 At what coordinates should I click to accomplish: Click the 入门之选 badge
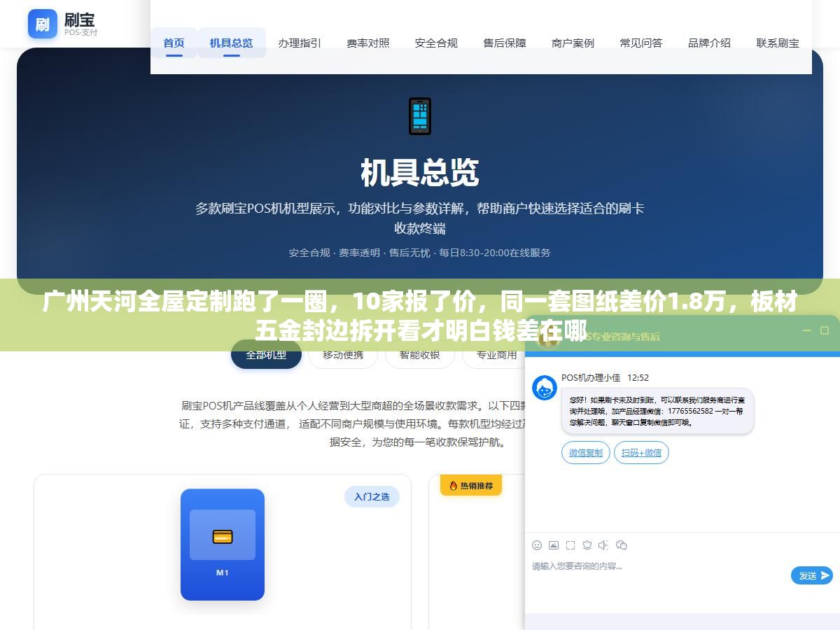coord(372,497)
